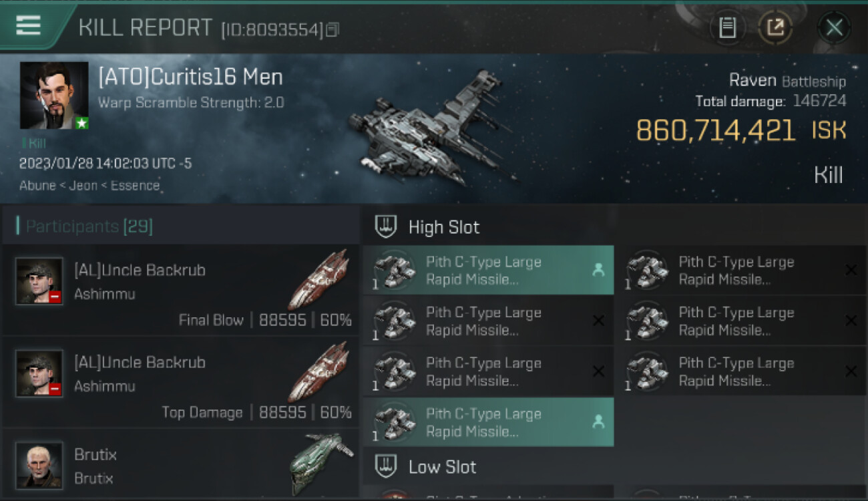The height and width of the screenshot is (501, 868).
Task: Click the High Slot shield icon
Action: (x=386, y=227)
